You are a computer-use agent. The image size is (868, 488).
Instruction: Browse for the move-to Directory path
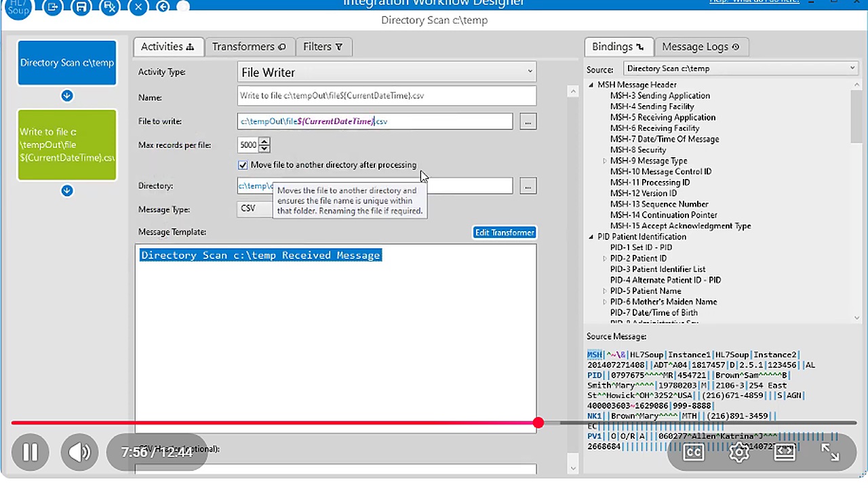point(528,186)
